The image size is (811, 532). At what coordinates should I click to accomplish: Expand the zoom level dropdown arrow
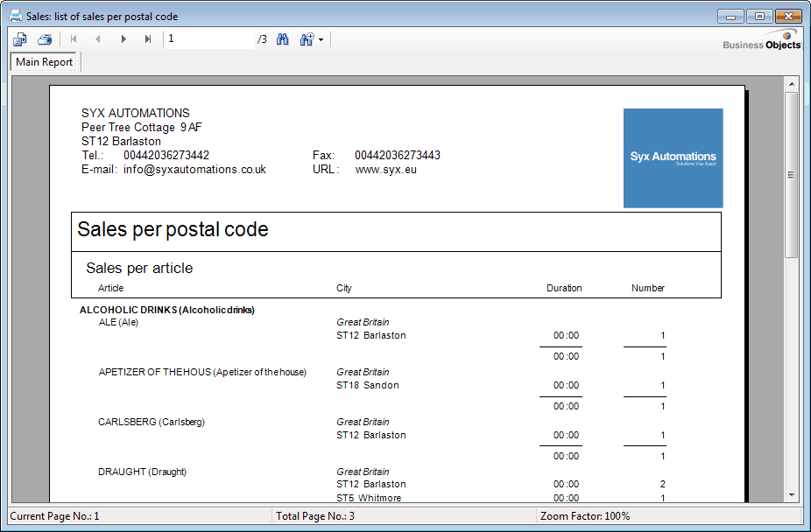click(x=321, y=40)
